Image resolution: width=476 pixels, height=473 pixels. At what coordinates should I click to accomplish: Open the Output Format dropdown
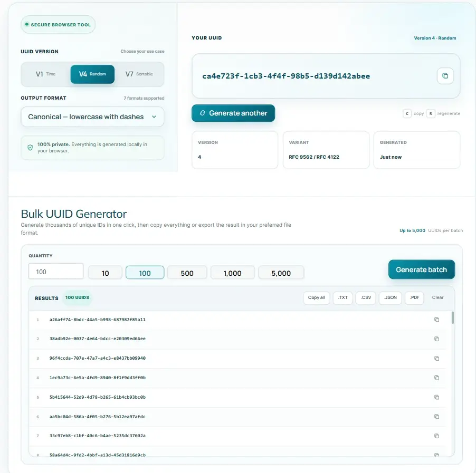pyautogui.click(x=92, y=117)
